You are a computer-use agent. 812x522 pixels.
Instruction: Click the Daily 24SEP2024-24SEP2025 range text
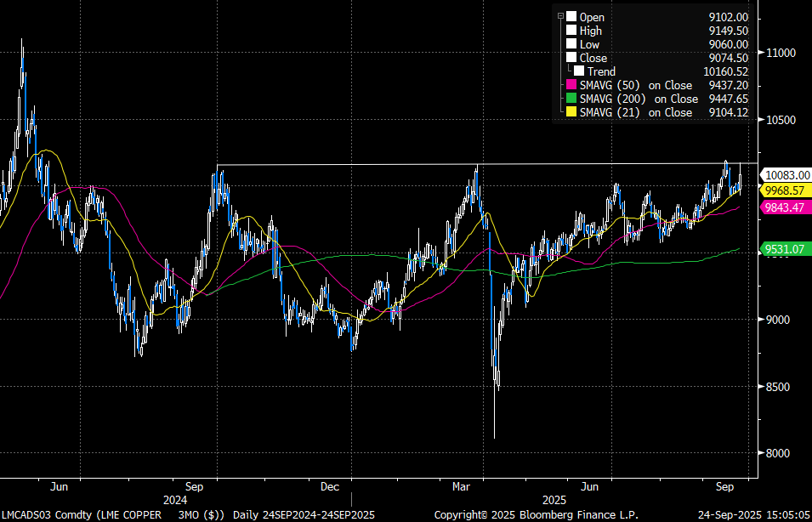304,515
